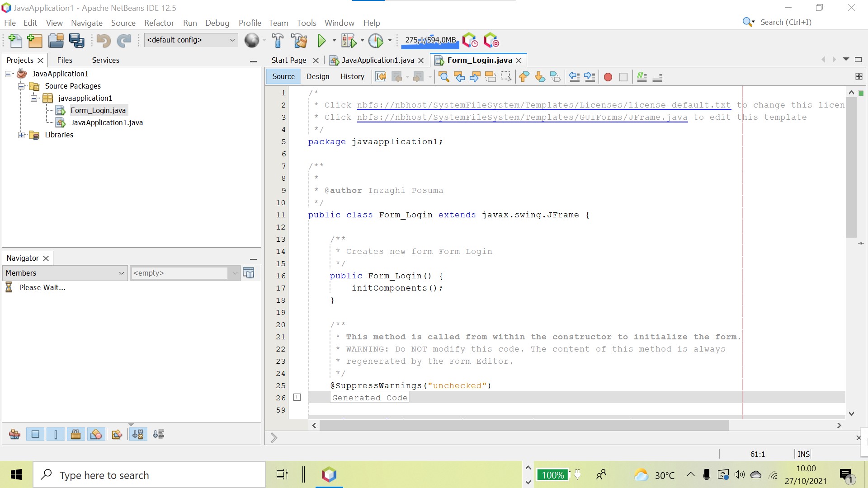Expand the Generated Code fold
The height and width of the screenshot is (488, 868).
pos(297,397)
